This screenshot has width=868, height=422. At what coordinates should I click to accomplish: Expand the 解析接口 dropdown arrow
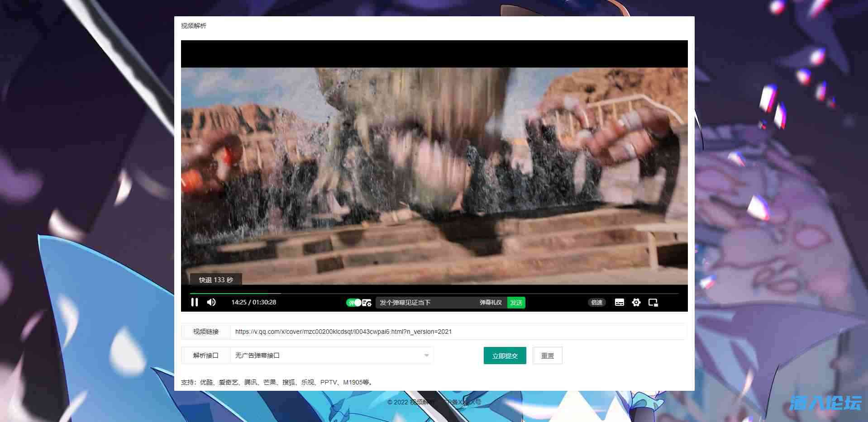point(426,356)
